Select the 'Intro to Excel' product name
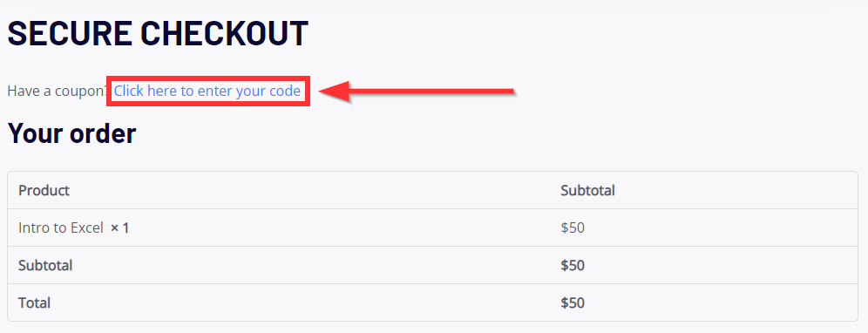868x333 pixels. coord(61,228)
